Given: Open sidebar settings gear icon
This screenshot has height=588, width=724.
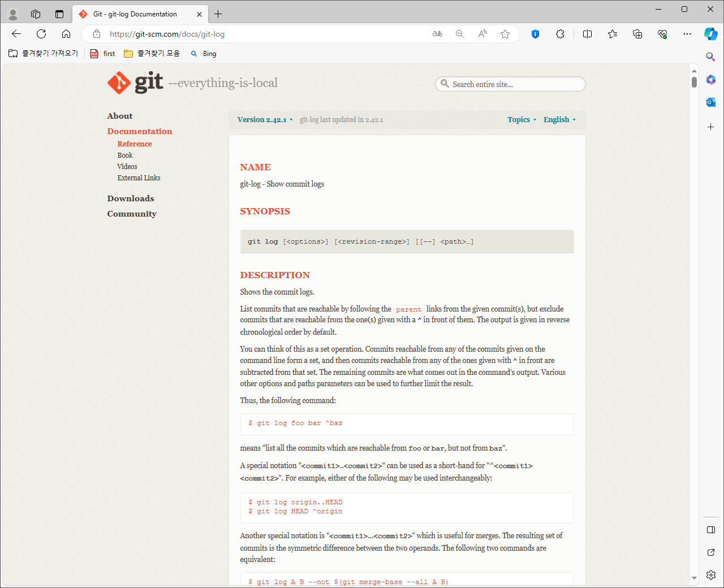Looking at the screenshot, I should click(711, 575).
